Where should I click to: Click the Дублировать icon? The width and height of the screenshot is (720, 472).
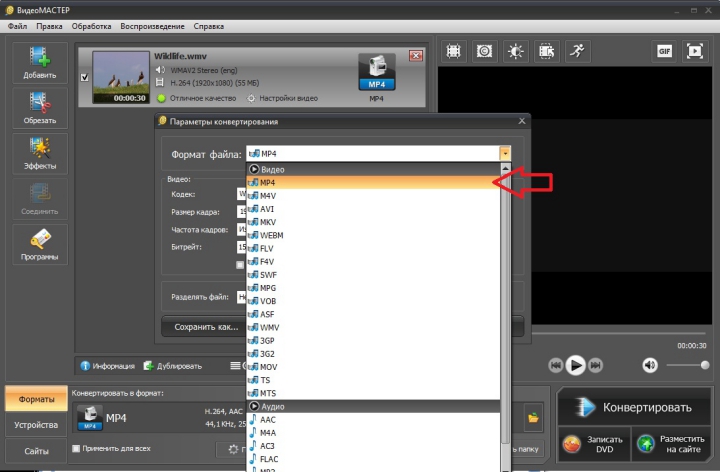148,366
